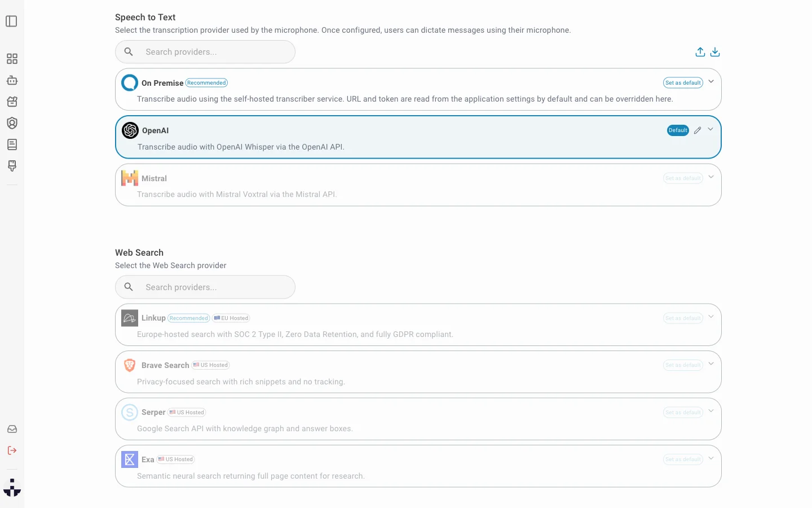Screen dimensions: 812x508
Task: Click 'Semantic neural search' description text
Action: tap(251, 476)
